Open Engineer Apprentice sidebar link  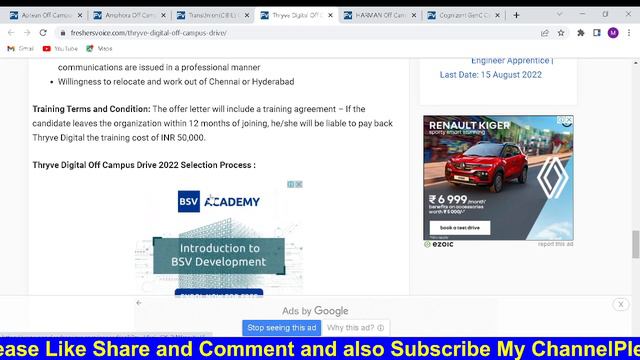[512, 60]
